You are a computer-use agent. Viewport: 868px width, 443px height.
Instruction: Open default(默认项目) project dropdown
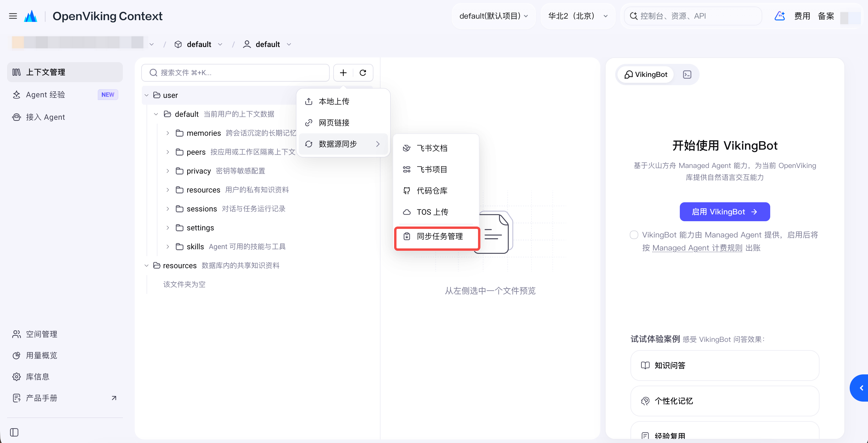[494, 16]
